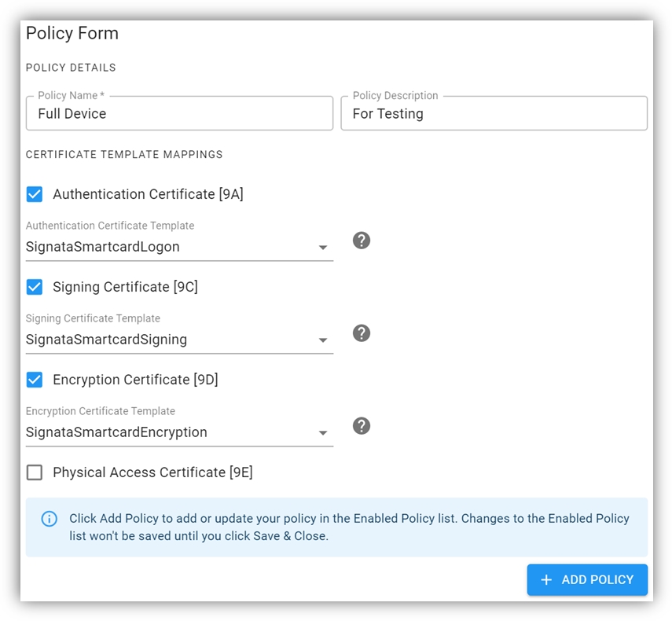Click the info icon in the blue notice
672x621 pixels.
pos(50,519)
